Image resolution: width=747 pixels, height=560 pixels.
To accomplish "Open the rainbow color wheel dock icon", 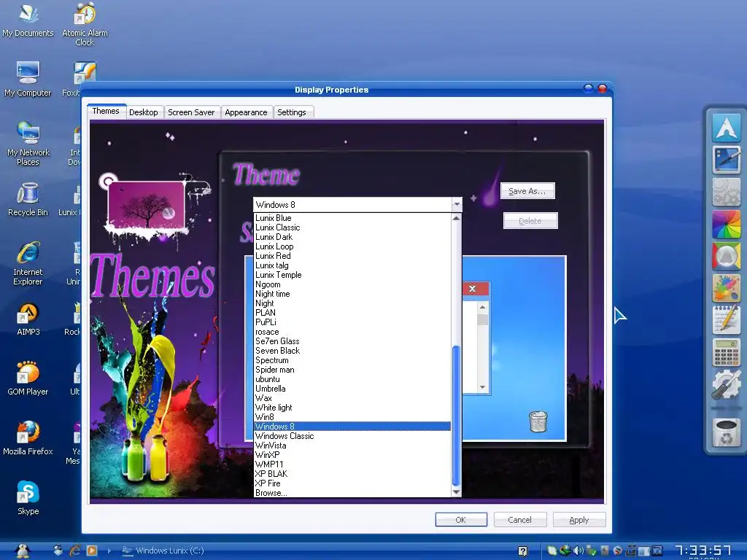I will pyautogui.click(x=726, y=224).
